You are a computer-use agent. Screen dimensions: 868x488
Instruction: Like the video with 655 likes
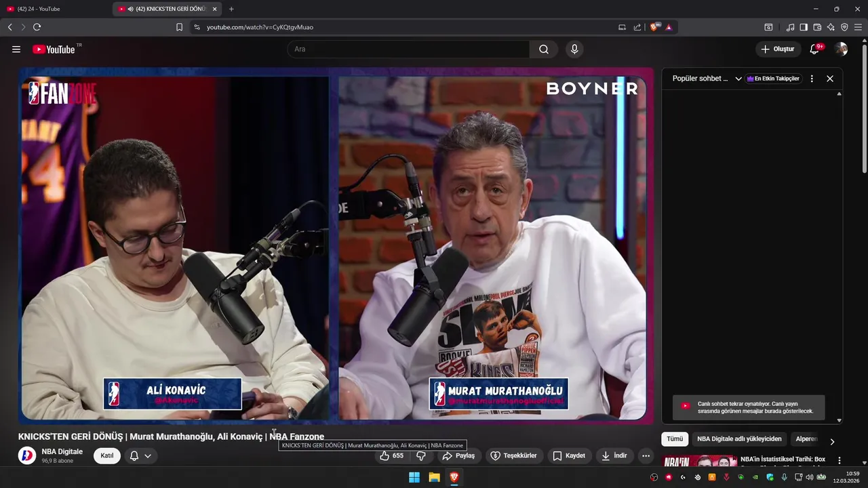click(391, 455)
